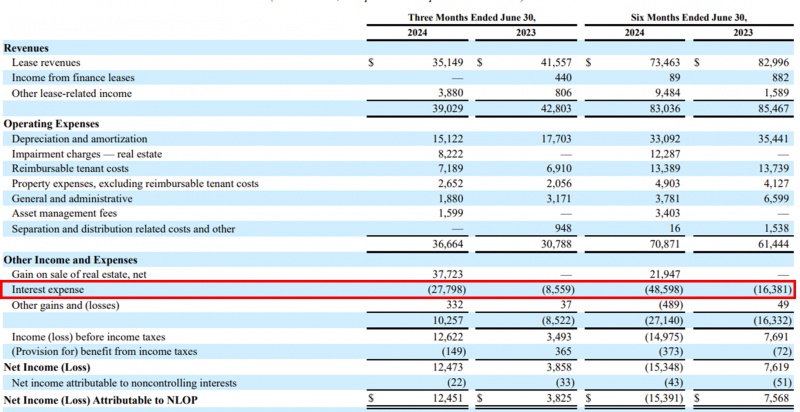This screenshot has height=412, width=800.
Task: Click the Depreciation and amortization row label
Action: (x=79, y=139)
